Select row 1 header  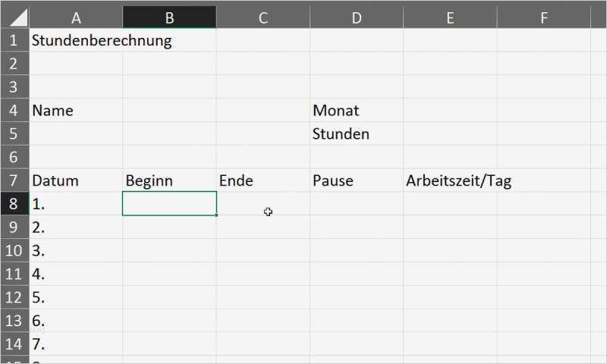coord(14,41)
